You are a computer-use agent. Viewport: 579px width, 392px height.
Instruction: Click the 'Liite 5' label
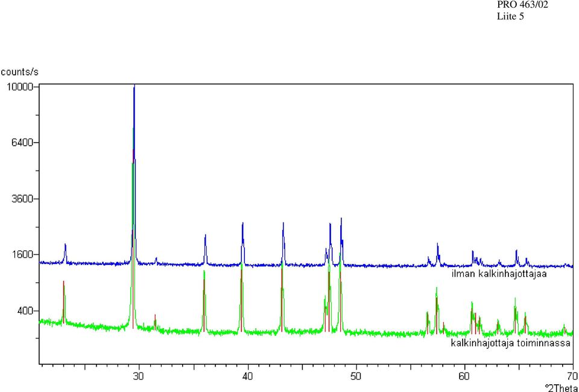click(x=510, y=17)
